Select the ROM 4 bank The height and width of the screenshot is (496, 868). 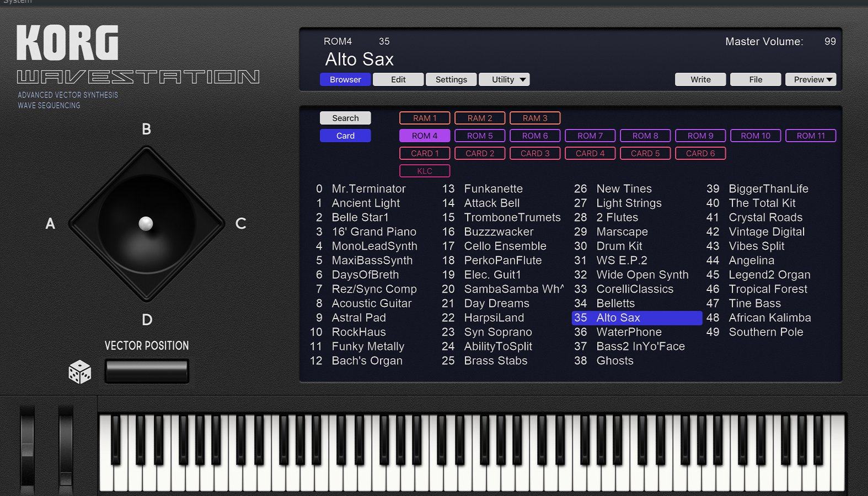[x=425, y=136]
